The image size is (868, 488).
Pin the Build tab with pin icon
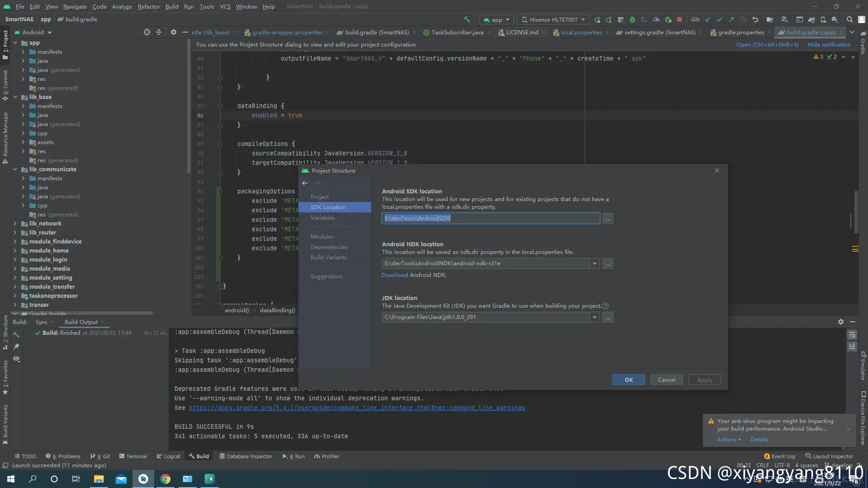coord(16,347)
